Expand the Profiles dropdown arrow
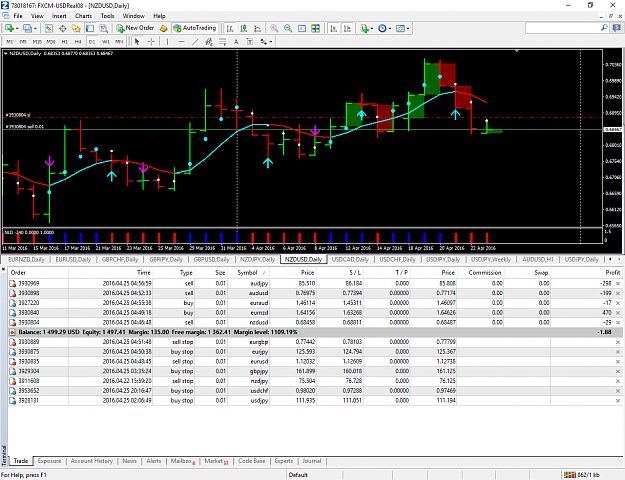 [35, 29]
